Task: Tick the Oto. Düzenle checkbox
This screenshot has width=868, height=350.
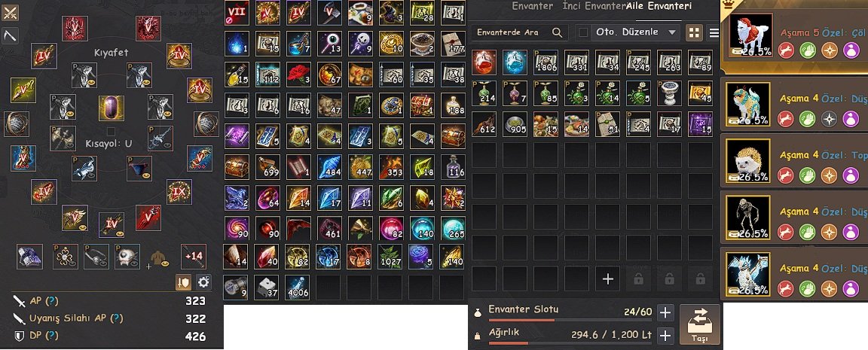Action: tap(583, 32)
